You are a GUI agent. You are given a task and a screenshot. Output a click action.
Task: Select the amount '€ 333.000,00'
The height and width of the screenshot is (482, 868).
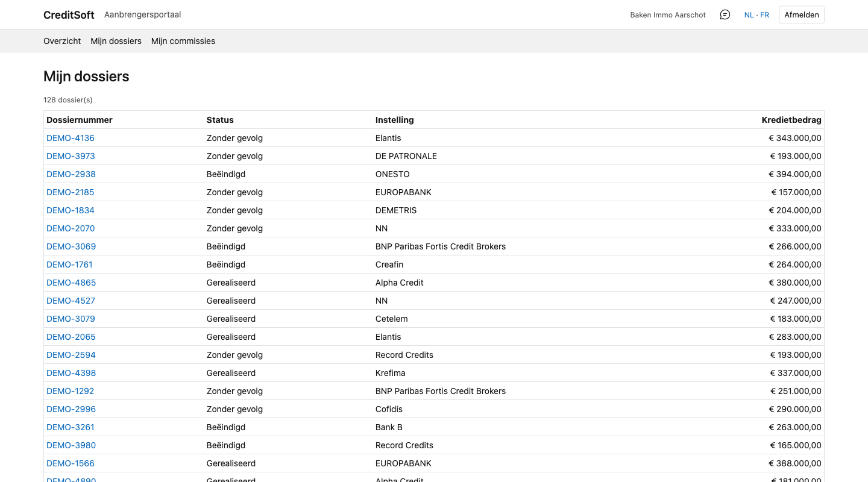(795, 228)
